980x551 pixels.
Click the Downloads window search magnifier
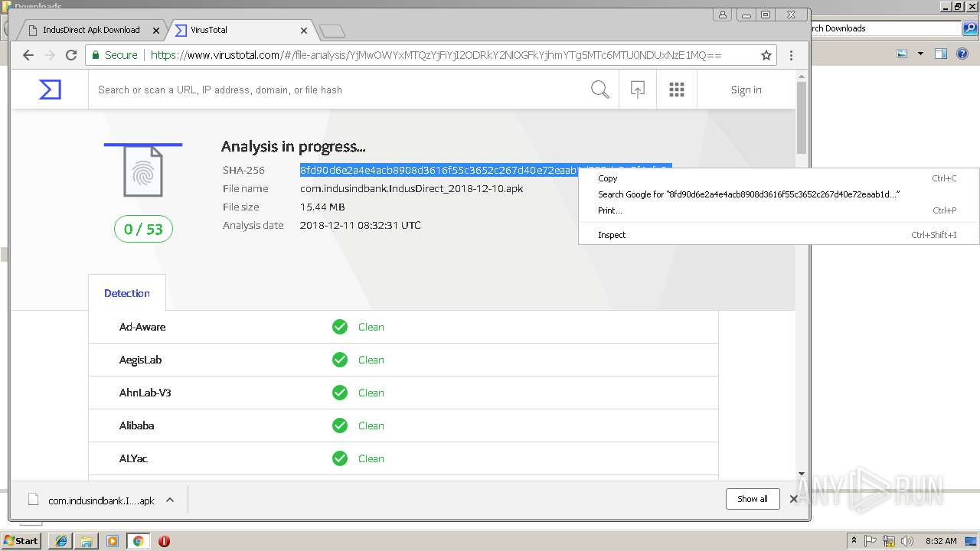tap(970, 28)
